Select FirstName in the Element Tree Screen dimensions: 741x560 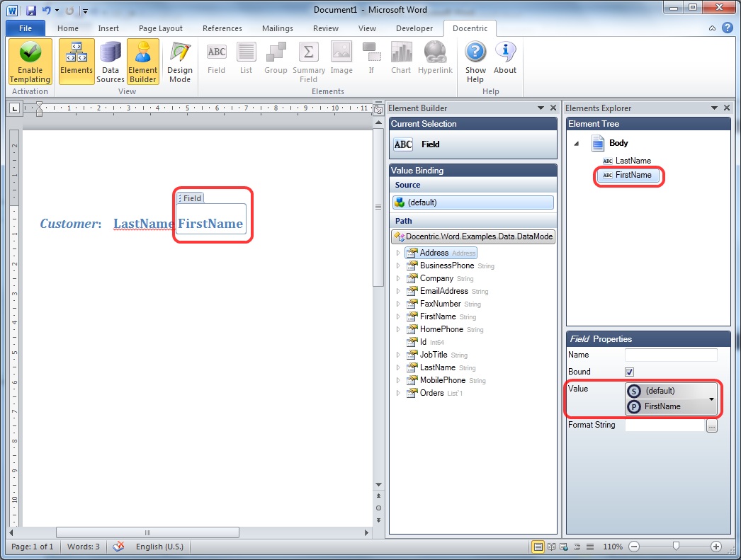[x=628, y=175]
